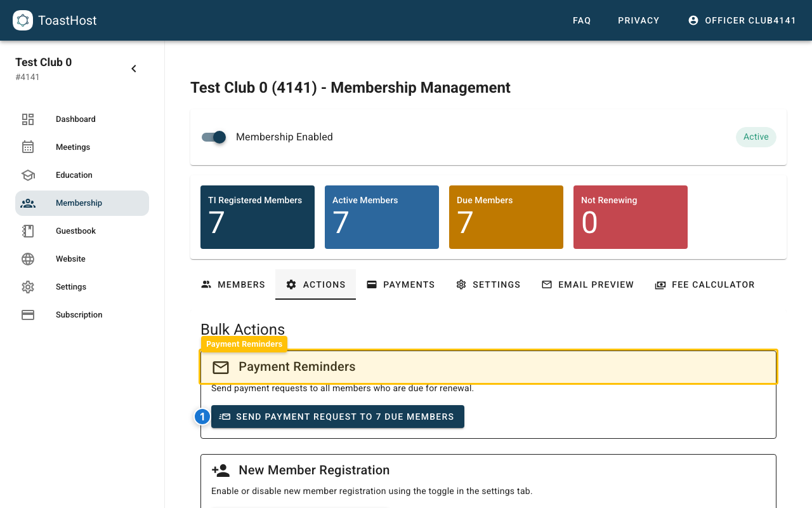Collapse the sidebar using the chevron

(x=134, y=68)
